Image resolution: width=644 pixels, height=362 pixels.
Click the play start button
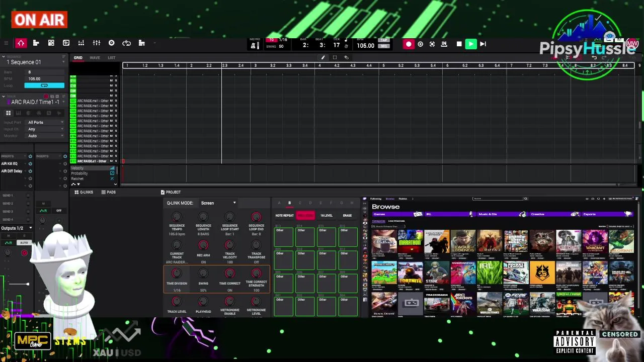point(483,44)
